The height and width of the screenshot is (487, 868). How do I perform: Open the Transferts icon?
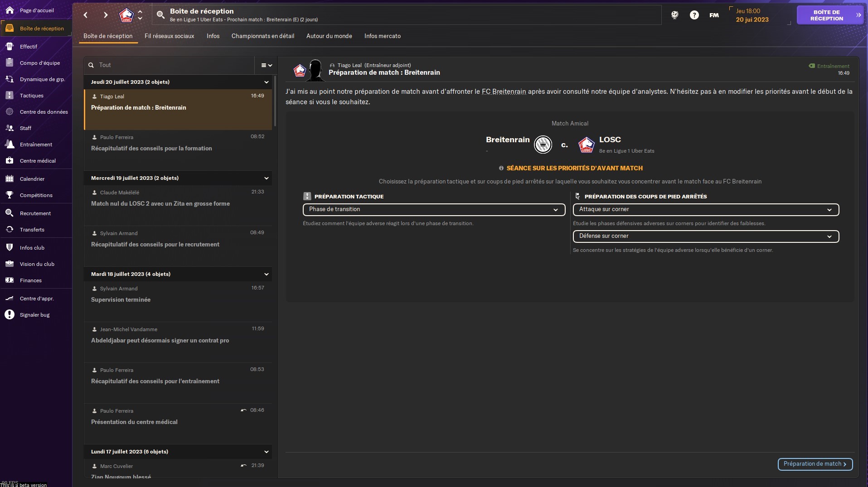[10, 229]
